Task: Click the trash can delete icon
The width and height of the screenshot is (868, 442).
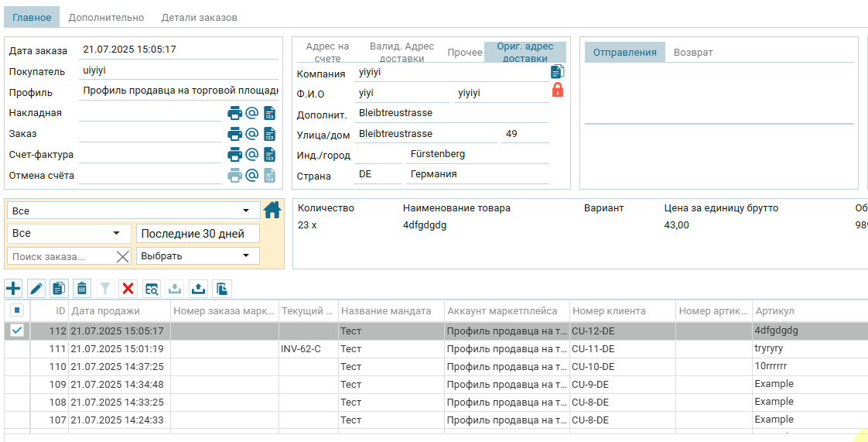Action: (82, 289)
